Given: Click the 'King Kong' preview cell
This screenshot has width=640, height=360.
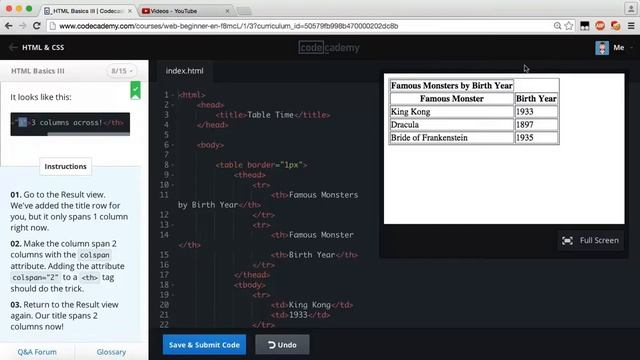Looking at the screenshot, I should point(451,111).
